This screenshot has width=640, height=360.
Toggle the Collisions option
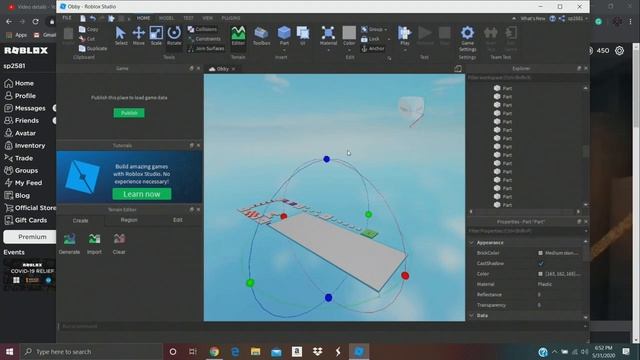point(202,29)
